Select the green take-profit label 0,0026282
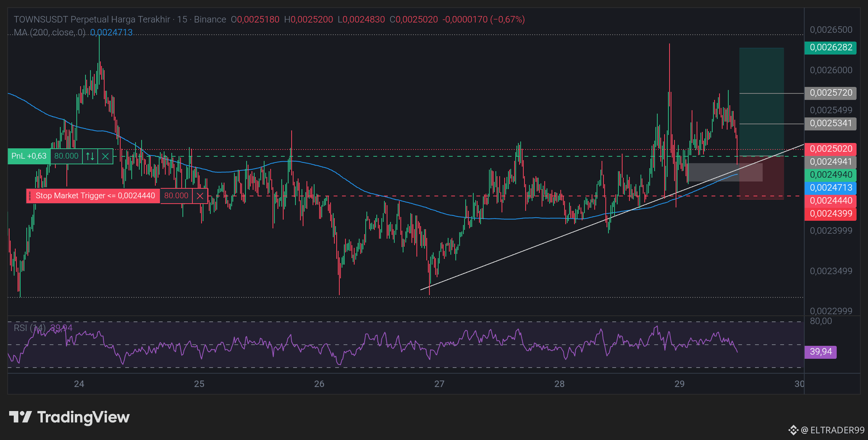 [831, 48]
